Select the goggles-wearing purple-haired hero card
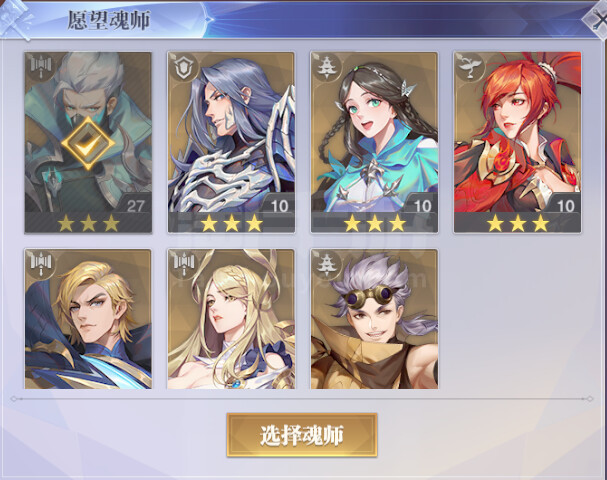Viewport: 607px width, 480px height. click(374, 319)
